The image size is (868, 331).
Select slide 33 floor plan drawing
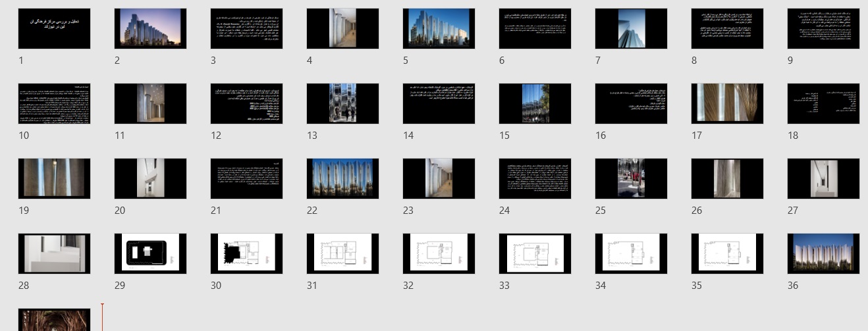click(535, 253)
